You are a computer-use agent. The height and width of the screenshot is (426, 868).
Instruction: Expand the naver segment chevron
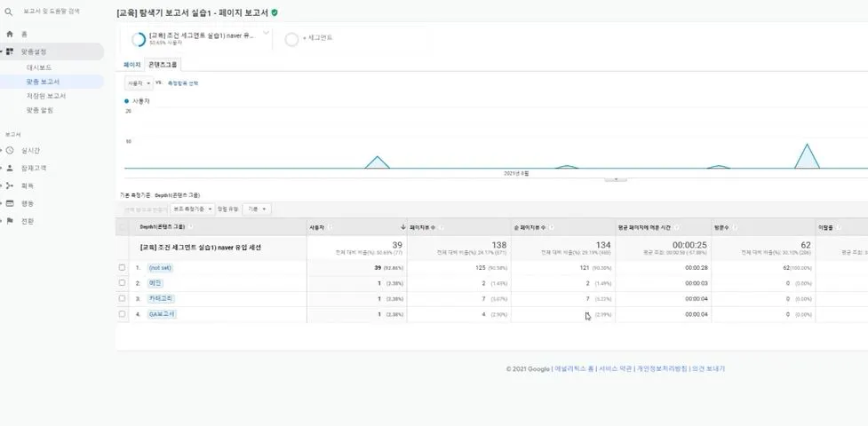tap(266, 33)
